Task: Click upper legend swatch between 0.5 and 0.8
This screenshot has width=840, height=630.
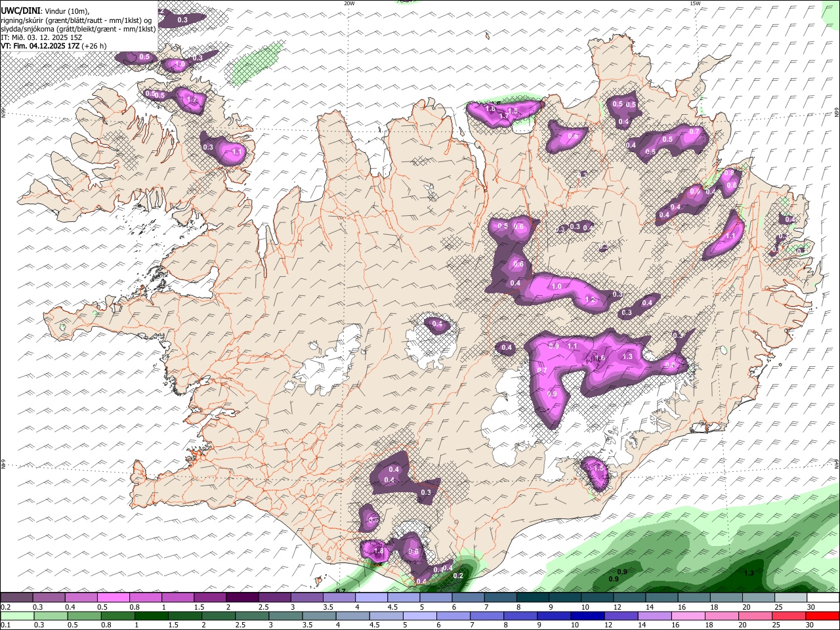Action: click(x=113, y=598)
